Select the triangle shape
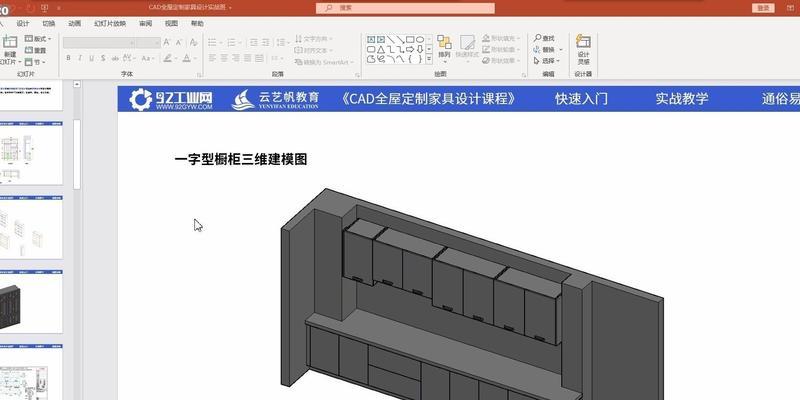The image size is (800, 400). click(x=381, y=49)
